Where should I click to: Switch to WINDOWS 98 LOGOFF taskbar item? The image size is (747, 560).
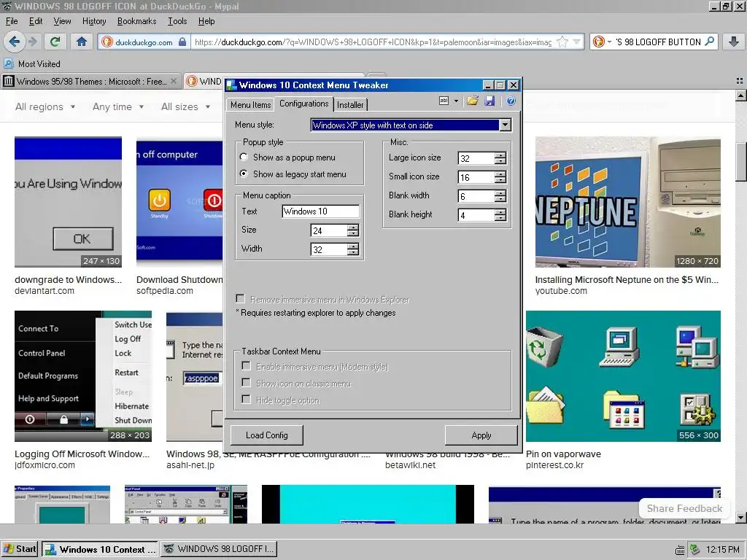[x=219, y=549]
